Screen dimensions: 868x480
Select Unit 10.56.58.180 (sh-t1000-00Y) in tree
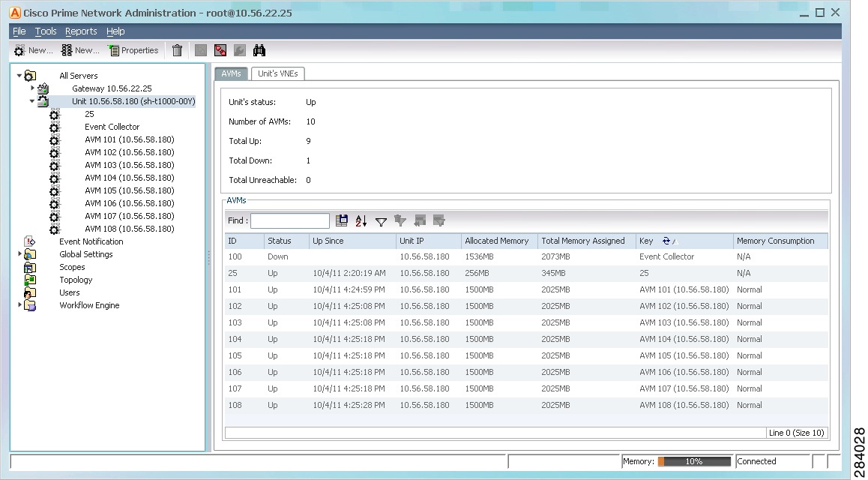(x=133, y=101)
